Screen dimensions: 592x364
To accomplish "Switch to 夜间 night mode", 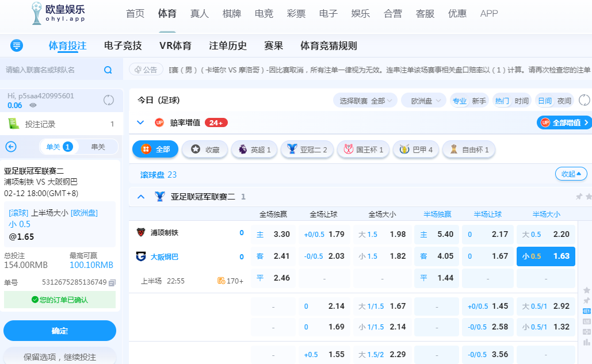I will (x=564, y=101).
